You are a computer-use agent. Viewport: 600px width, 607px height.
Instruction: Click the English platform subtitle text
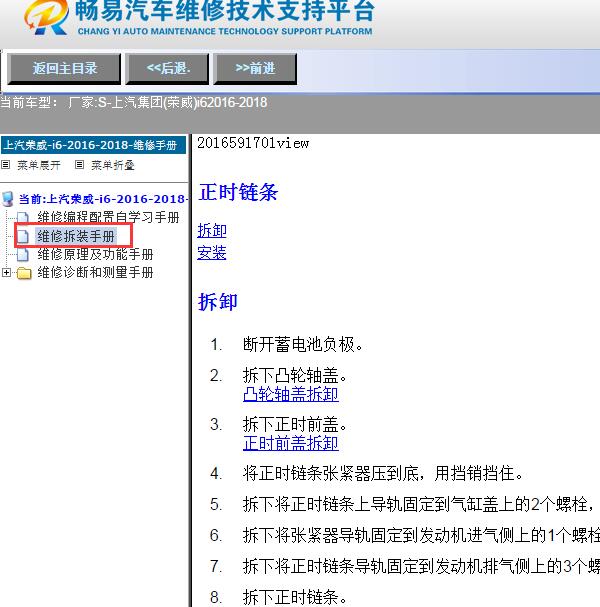point(225,31)
